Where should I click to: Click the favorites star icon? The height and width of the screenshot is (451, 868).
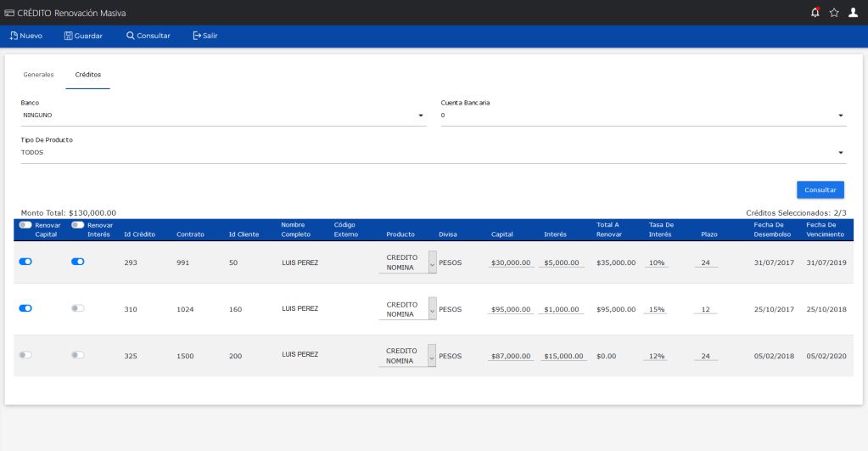834,13
